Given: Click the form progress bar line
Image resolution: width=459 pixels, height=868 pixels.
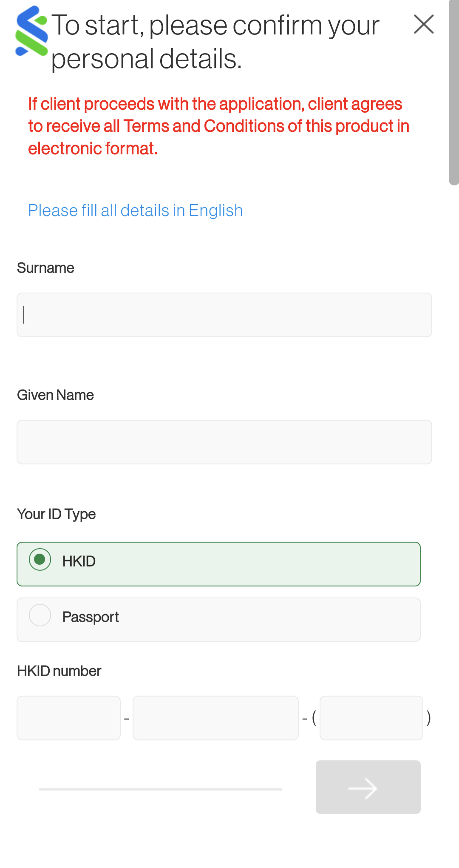Looking at the screenshot, I should pyautogui.click(x=161, y=789).
